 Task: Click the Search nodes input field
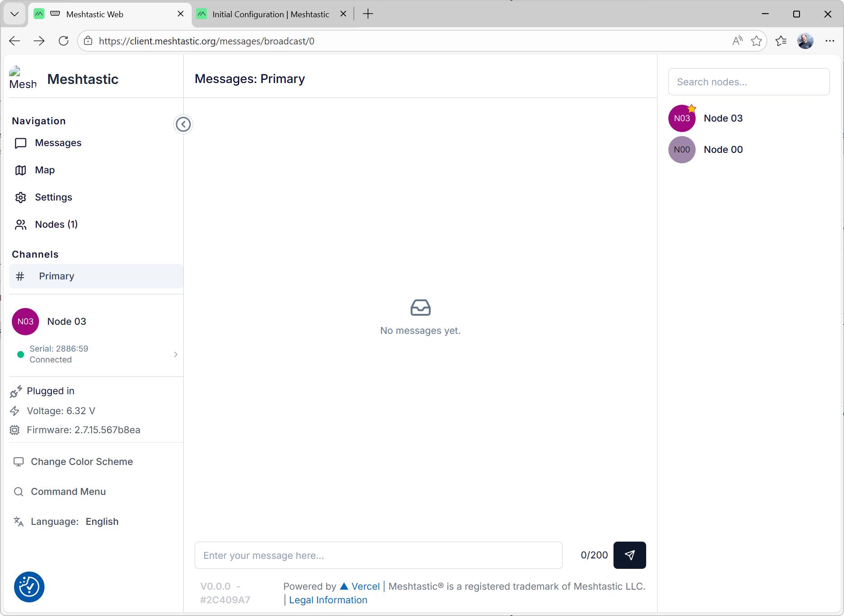[748, 82]
